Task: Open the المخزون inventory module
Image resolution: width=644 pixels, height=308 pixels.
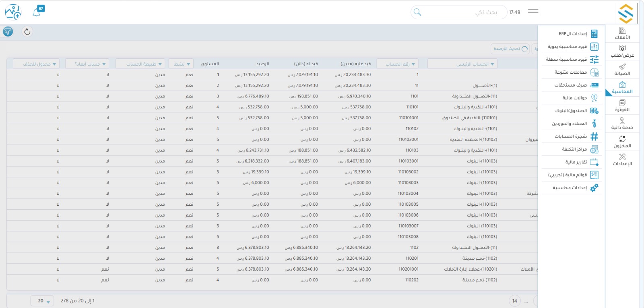Action: click(x=622, y=142)
